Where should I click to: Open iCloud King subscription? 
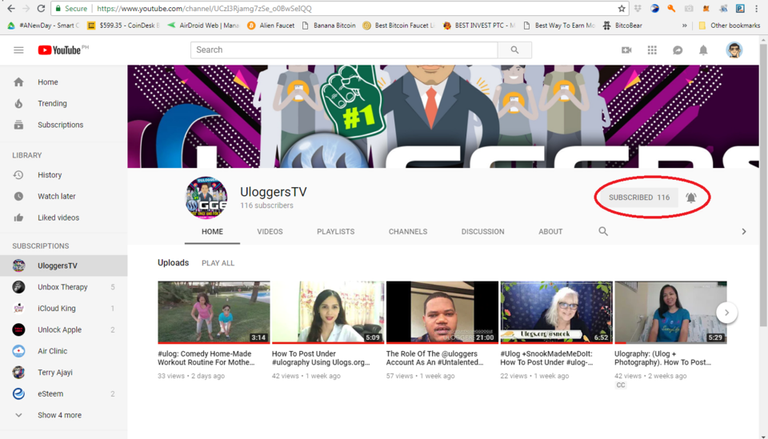(x=64, y=308)
